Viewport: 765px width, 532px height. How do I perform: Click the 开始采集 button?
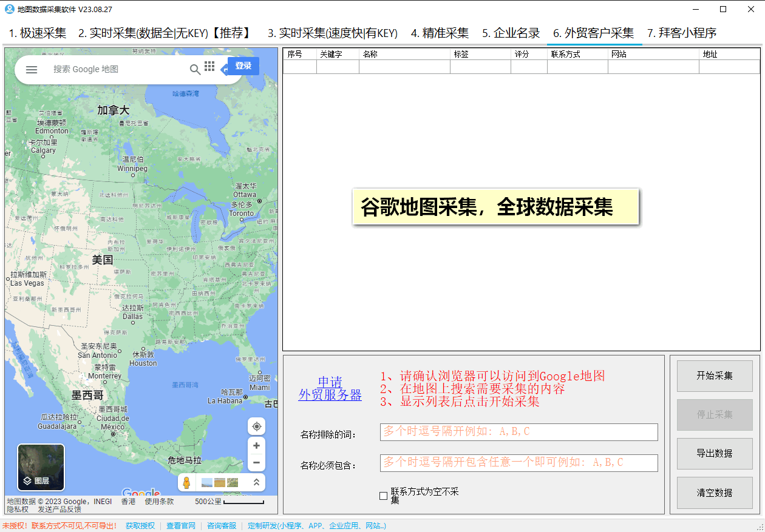[x=715, y=375]
